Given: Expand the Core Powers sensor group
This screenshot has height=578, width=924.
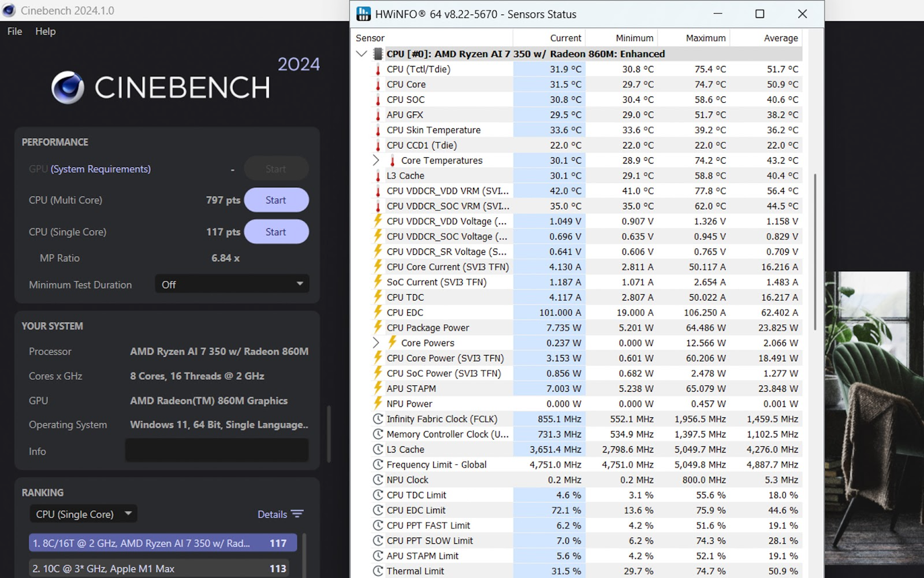Looking at the screenshot, I should coord(376,343).
